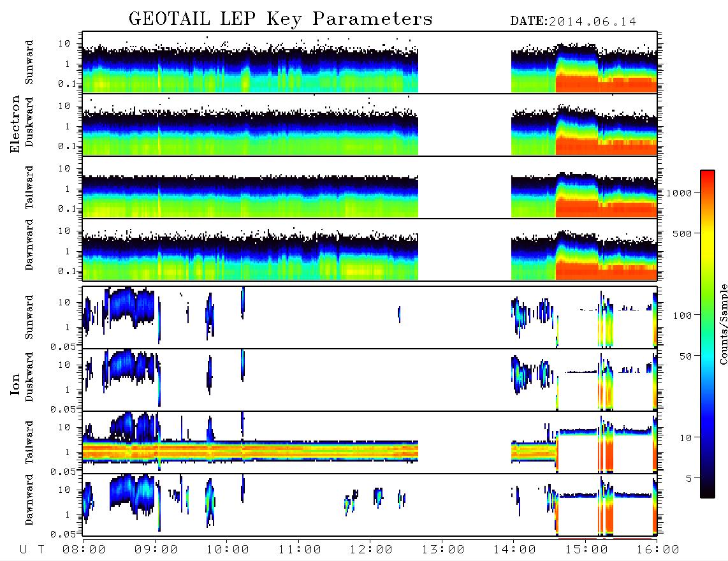Click the Counts/Sample colorbar label

723,324
